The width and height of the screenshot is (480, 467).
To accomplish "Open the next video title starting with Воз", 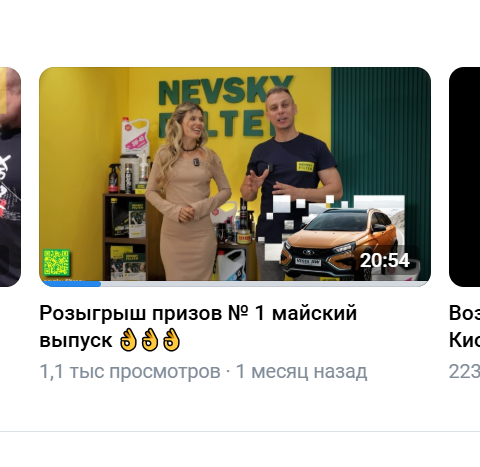I will [465, 313].
